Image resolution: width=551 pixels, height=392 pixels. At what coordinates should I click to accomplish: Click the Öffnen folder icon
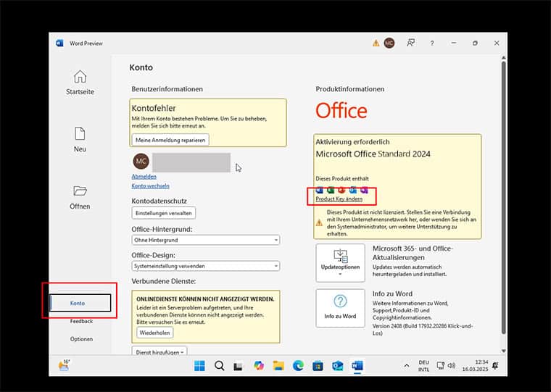pos(80,191)
